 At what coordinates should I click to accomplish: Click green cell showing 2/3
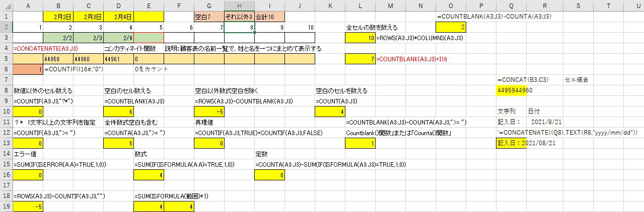[88, 38]
